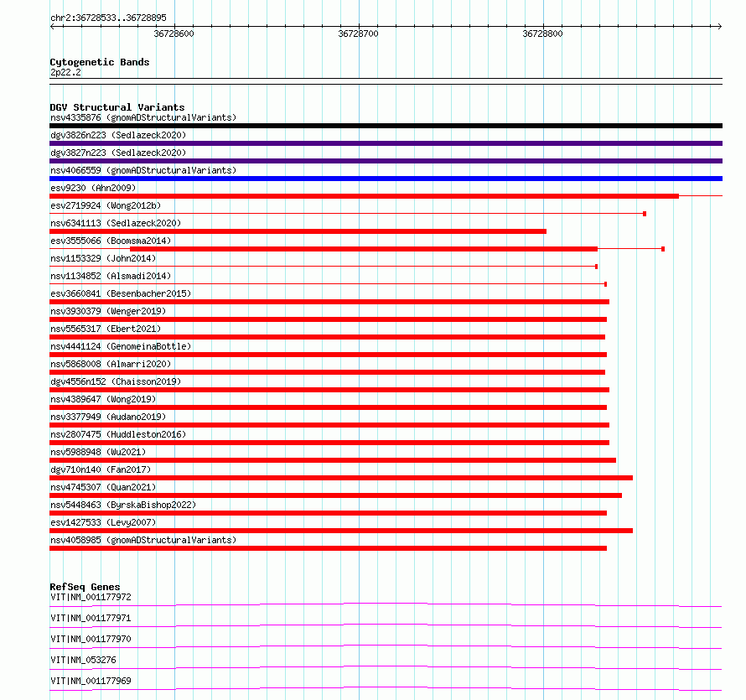
Task: Click the right arrow end of the ruler
Action: (x=719, y=26)
